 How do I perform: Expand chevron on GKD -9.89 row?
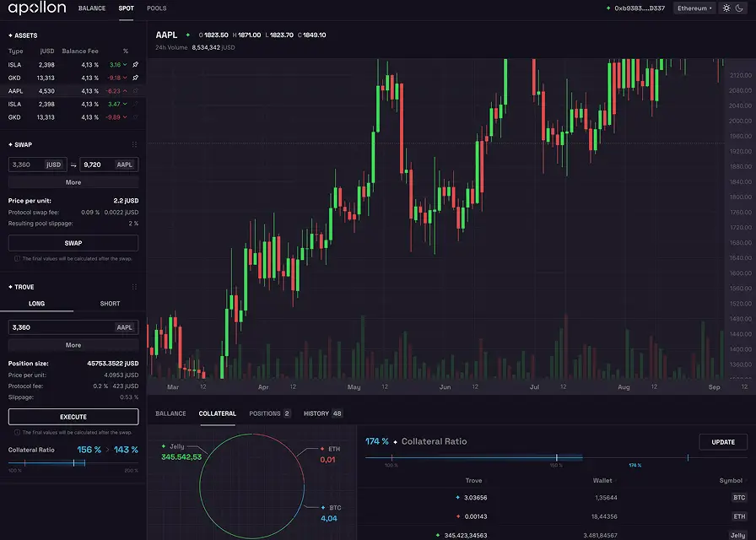pos(125,117)
